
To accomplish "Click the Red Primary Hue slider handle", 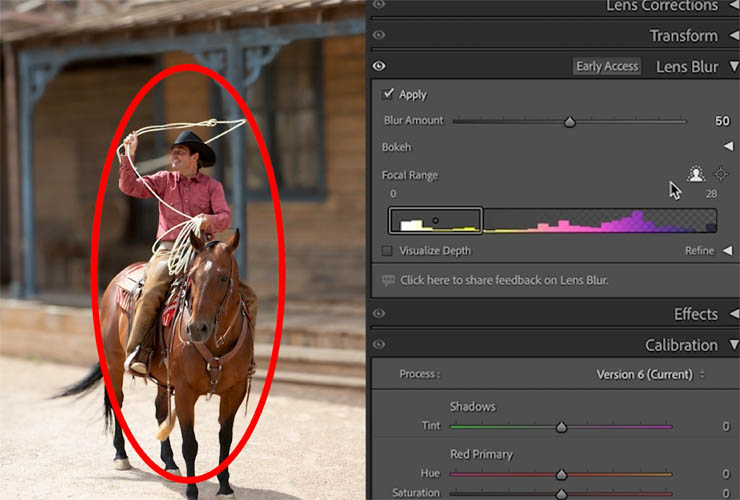I will [x=561, y=474].
